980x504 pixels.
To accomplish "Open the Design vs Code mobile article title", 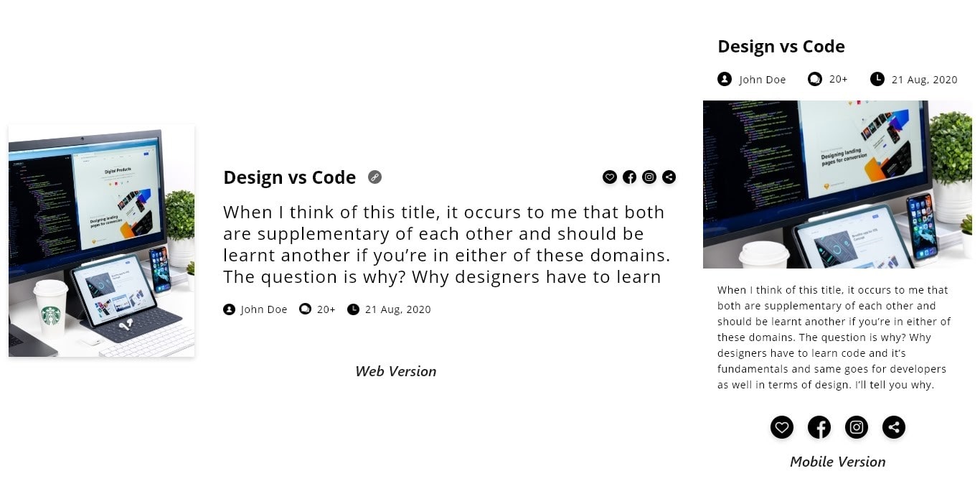I will [781, 46].
